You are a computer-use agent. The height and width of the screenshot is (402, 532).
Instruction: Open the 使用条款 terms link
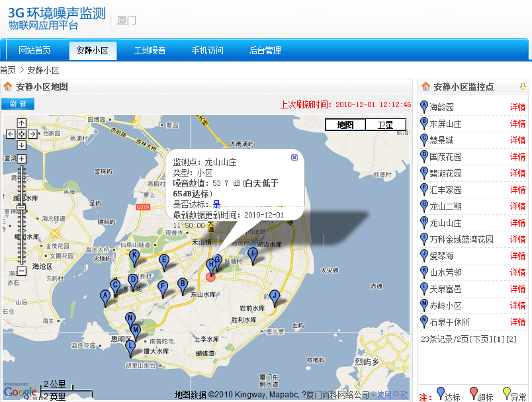[392, 395]
